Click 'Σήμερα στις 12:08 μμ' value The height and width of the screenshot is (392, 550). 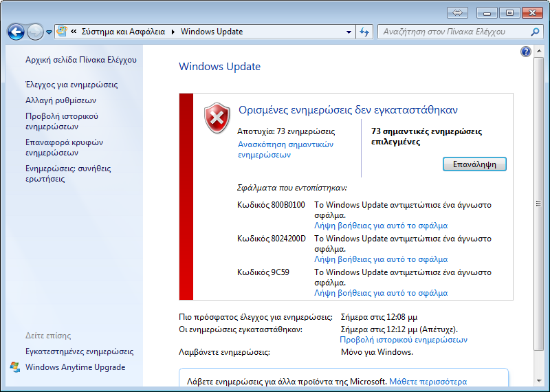click(379, 317)
